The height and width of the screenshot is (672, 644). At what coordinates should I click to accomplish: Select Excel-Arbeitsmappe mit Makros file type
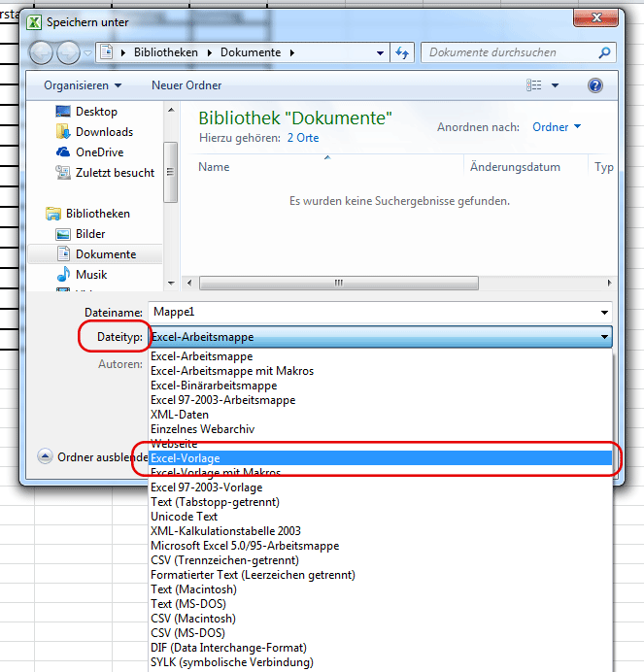tap(381, 371)
